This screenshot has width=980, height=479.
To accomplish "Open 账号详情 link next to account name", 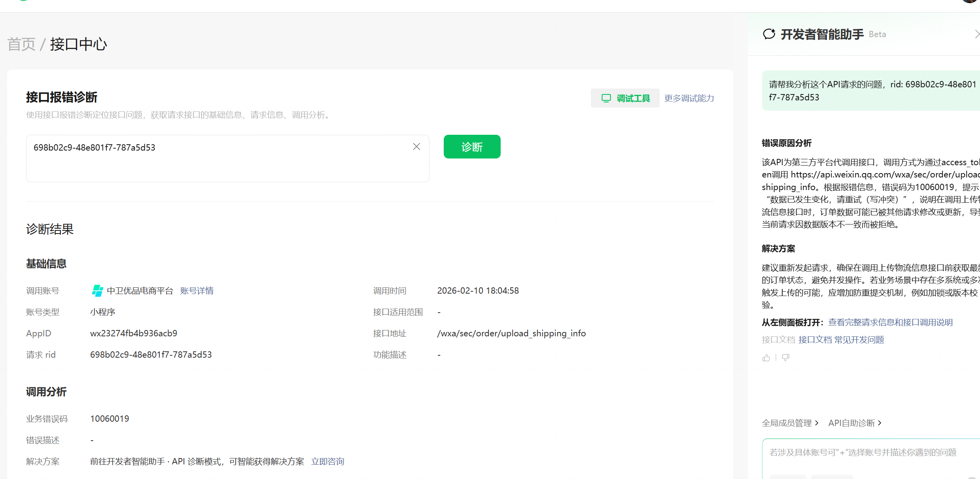I will coord(197,291).
